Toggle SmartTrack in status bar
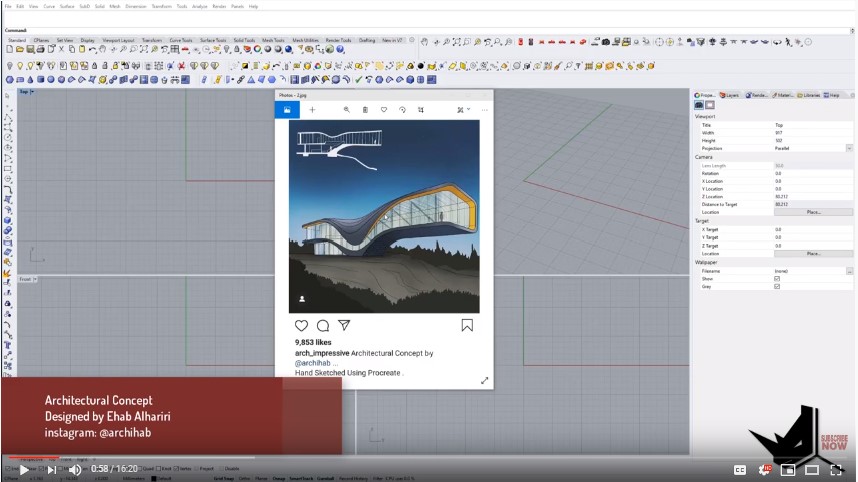Viewport: 858px width, 482px height. (x=301, y=478)
